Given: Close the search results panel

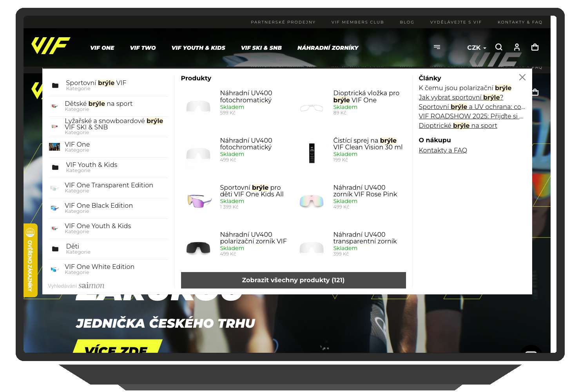Looking at the screenshot, I should (x=522, y=77).
